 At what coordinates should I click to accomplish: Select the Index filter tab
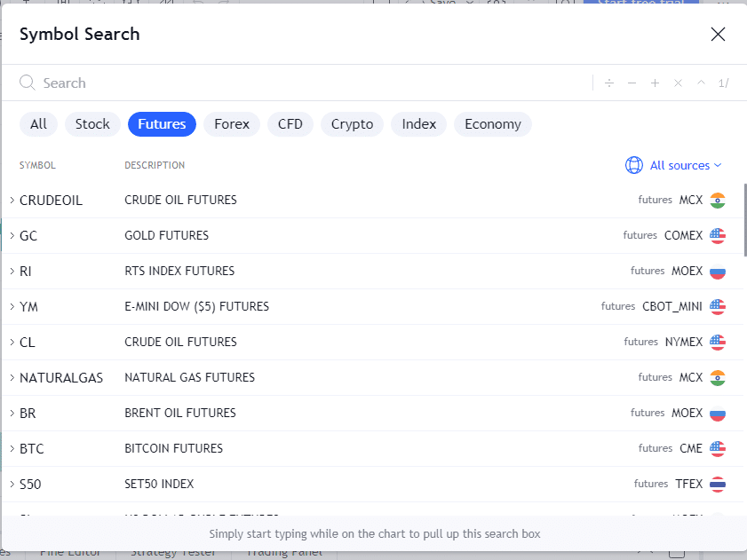click(418, 124)
